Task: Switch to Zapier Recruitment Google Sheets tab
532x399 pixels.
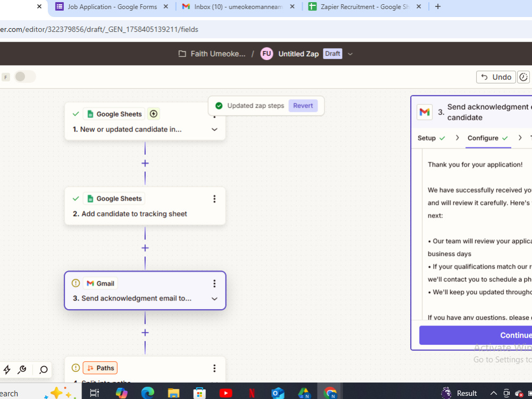Action: [365, 6]
